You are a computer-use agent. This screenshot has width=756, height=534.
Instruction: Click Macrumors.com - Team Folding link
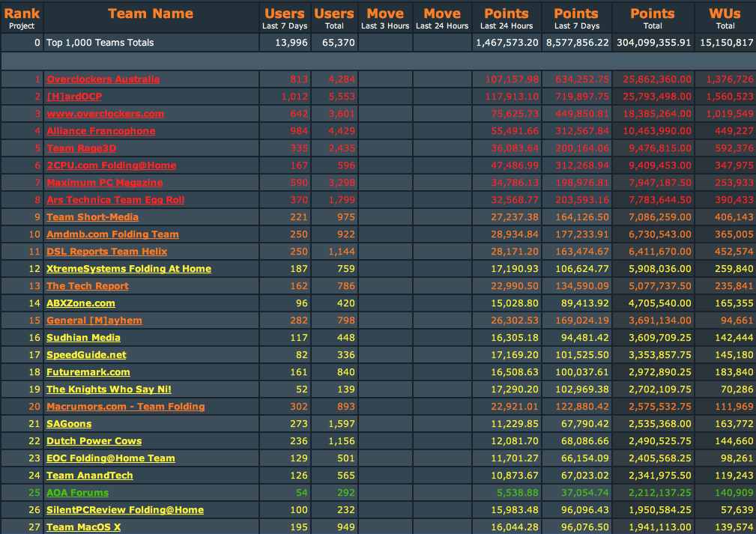pos(126,407)
